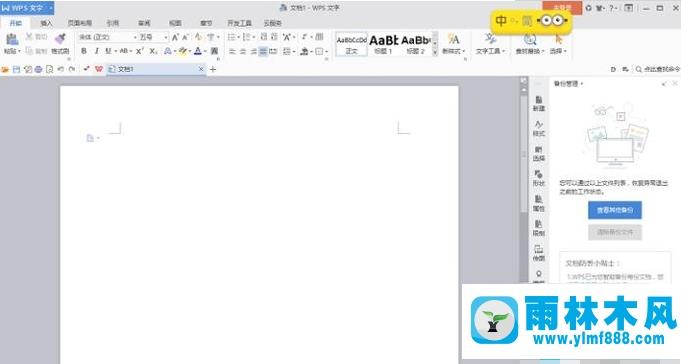The image size is (690, 364).
Task: Click the bullet list icon
Action: pyautogui.click(x=231, y=37)
